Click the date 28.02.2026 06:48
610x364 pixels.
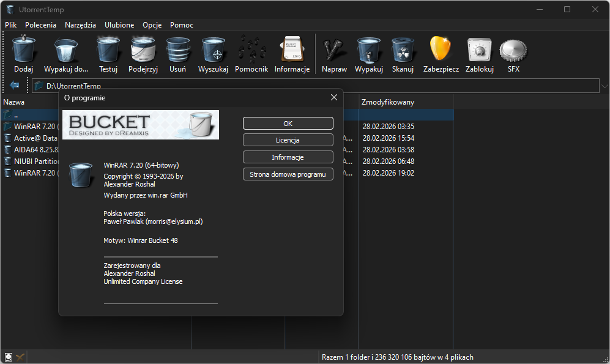click(x=389, y=162)
